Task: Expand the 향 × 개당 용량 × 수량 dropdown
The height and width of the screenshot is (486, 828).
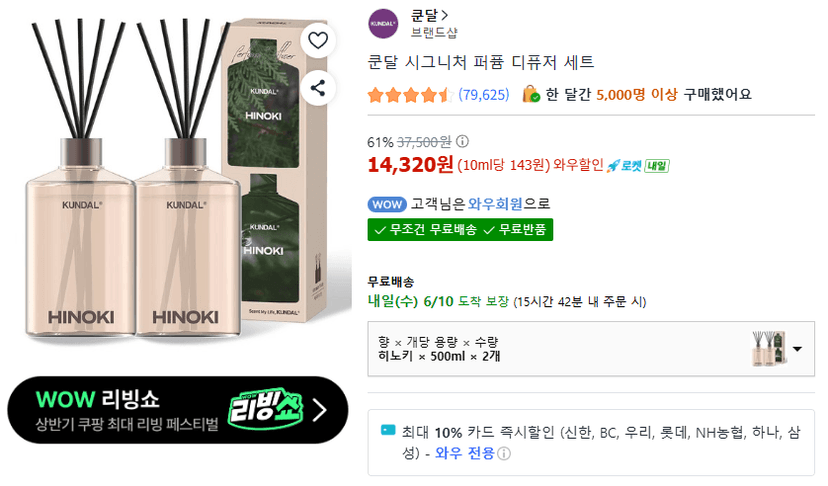Action: pos(591,349)
